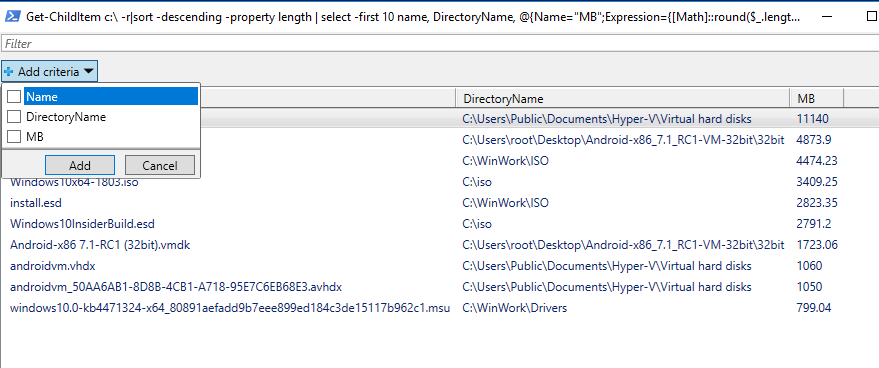The image size is (879, 368).
Task: Click the 1723.06 MB value
Action: click(x=817, y=245)
